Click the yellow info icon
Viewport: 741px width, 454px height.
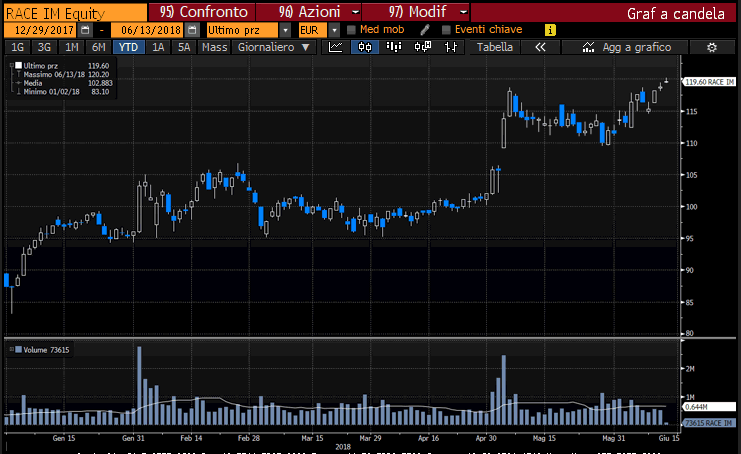[550, 30]
